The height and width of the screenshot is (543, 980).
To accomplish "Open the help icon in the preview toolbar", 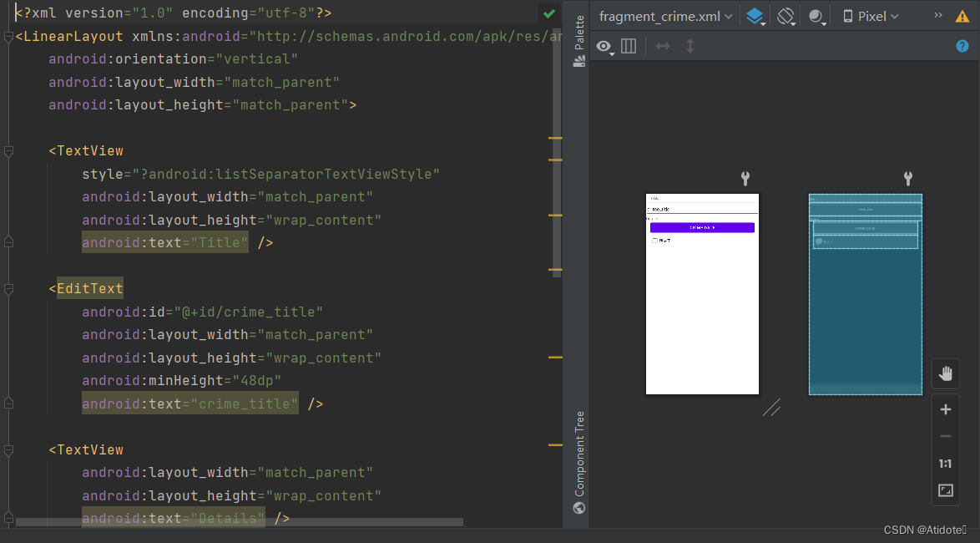I will click(x=962, y=46).
